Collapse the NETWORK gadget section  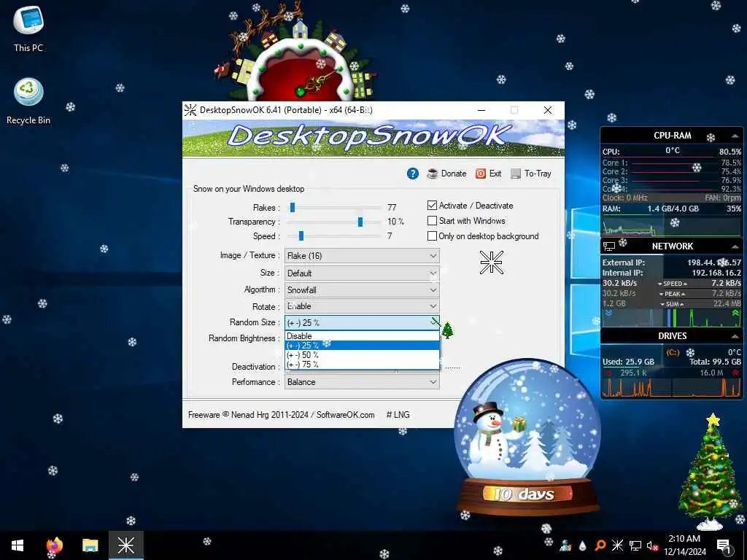[x=735, y=246]
